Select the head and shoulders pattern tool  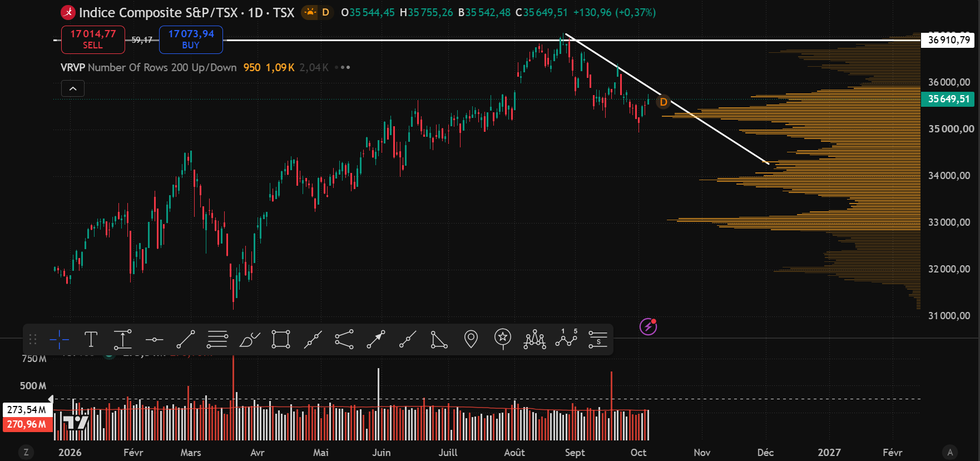[534, 339]
